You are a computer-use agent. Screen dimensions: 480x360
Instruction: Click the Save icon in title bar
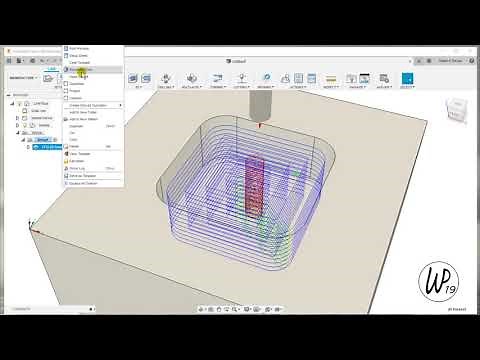(32, 60)
